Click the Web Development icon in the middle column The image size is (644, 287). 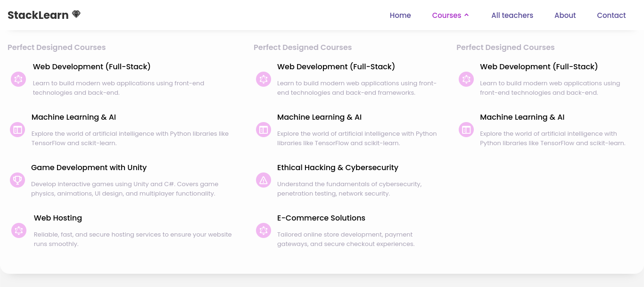click(264, 79)
